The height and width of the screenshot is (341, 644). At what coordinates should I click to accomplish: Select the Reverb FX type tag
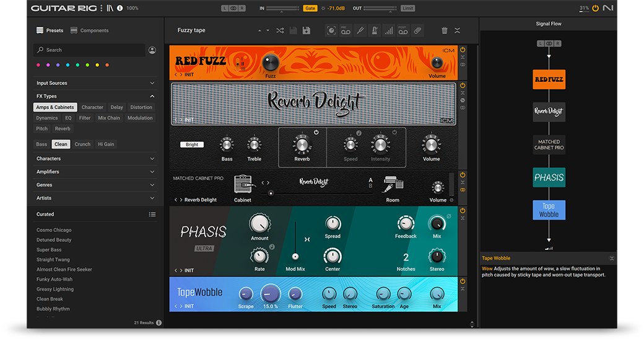pos(63,129)
